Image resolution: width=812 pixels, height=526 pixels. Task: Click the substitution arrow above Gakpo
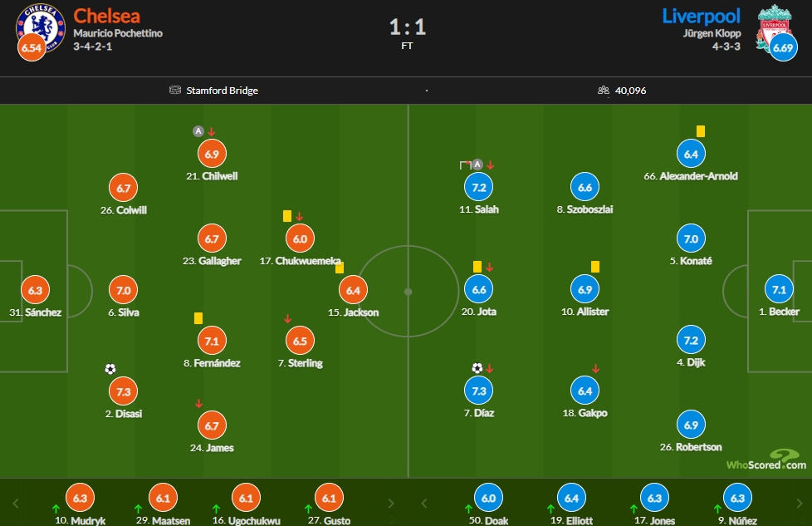[x=595, y=368]
